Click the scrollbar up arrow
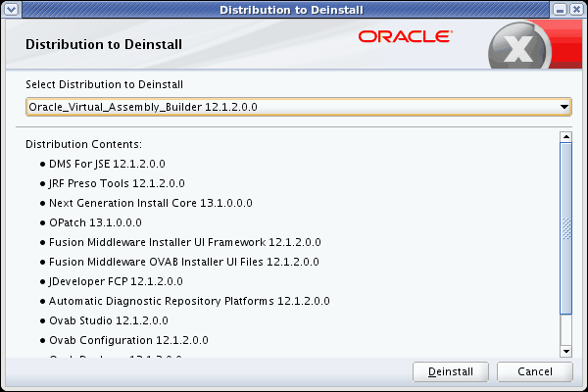Image resolution: width=588 pixels, height=392 pixels. tap(565, 137)
